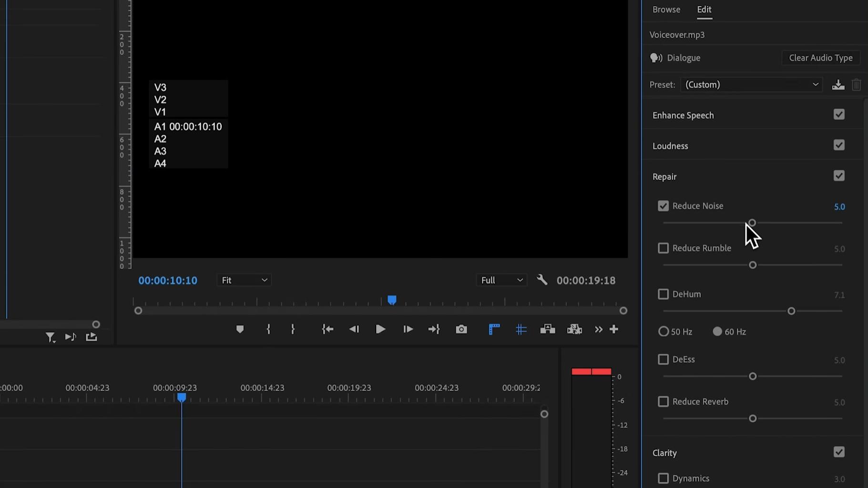Click the Voiceover.mp3 clip name
Image resolution: width=868 pixels, height=488 pixels.
click(677, 35)
